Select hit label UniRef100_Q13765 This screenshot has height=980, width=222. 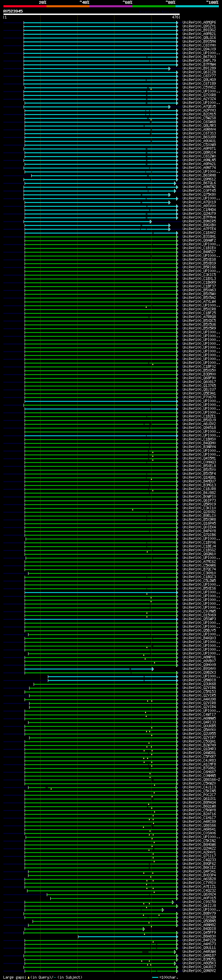pos(199,386)
